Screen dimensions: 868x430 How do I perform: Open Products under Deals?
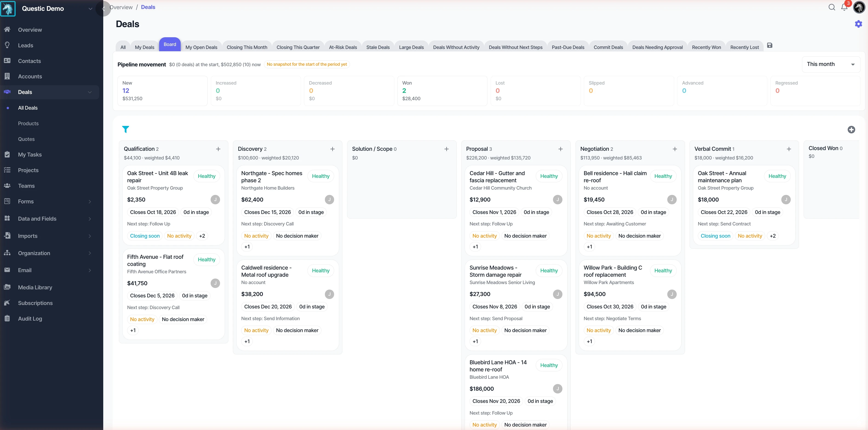[x=28, y=123]
